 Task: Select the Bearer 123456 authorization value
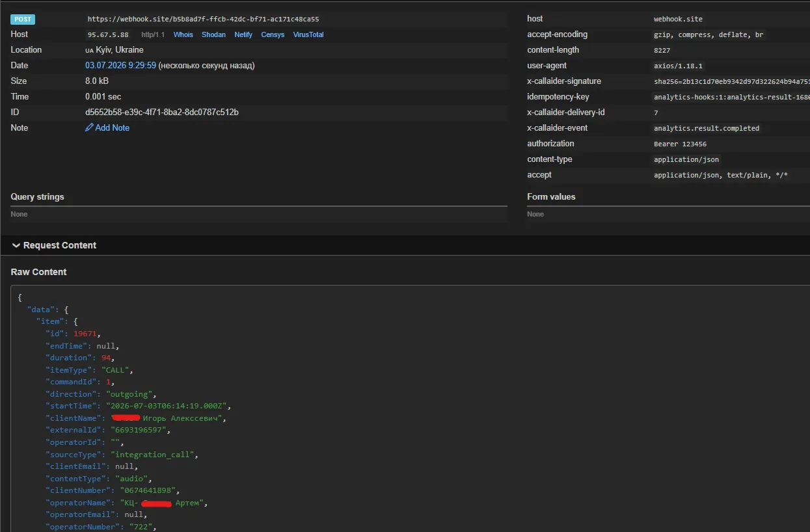coord(680,144)
